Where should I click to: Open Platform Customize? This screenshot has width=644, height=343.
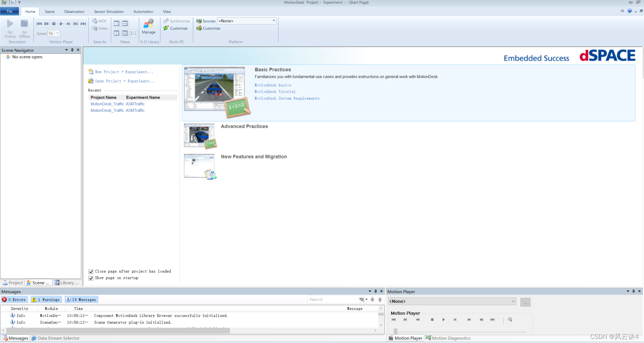pos(208,28)
